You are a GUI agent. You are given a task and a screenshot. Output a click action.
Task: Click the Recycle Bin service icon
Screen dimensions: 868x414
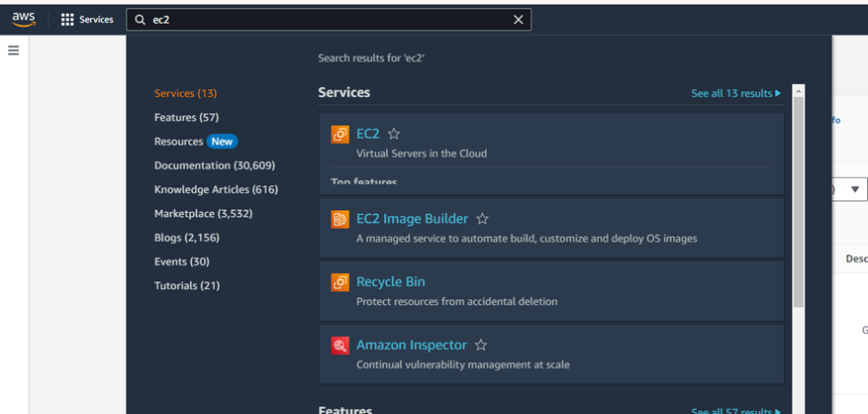click(x=339, y=282)
